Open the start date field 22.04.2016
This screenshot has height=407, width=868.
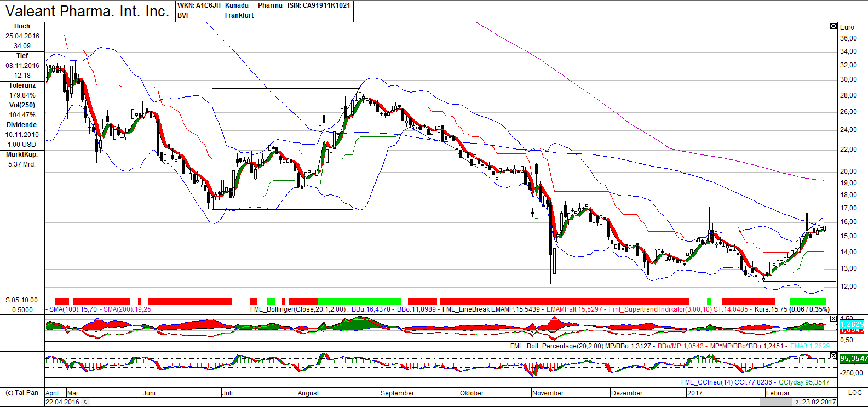pos(62,402)
